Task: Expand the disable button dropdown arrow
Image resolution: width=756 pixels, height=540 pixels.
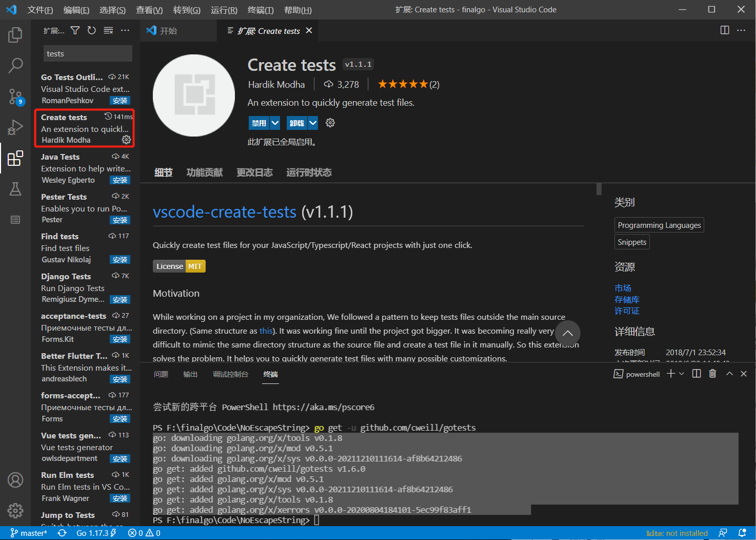Action: click(275, 123)
